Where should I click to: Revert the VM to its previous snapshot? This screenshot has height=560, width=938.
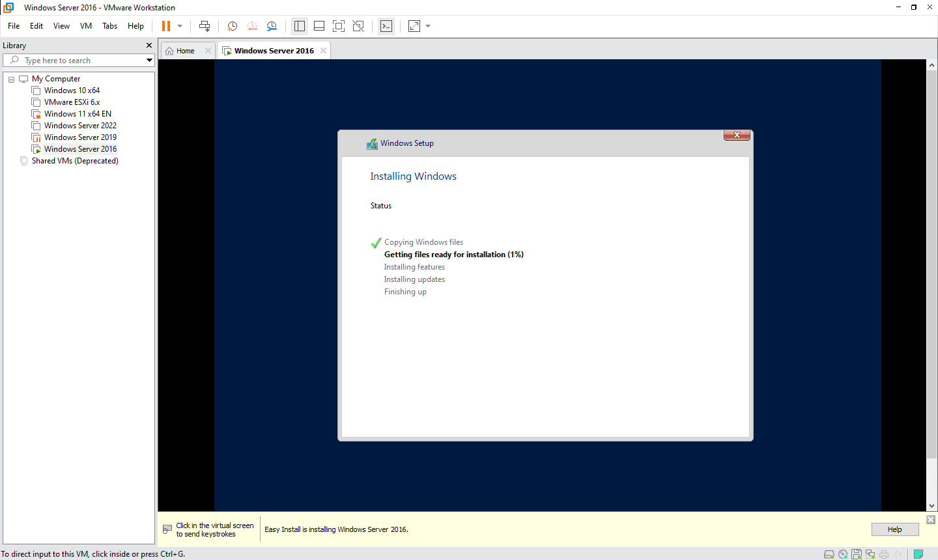(252, 26)
